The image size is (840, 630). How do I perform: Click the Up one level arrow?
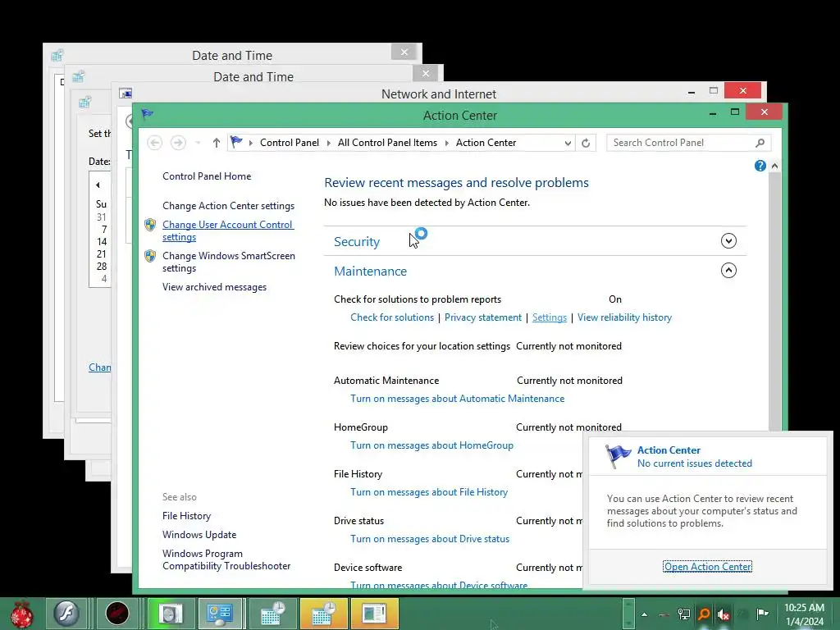tap(216, 143)
